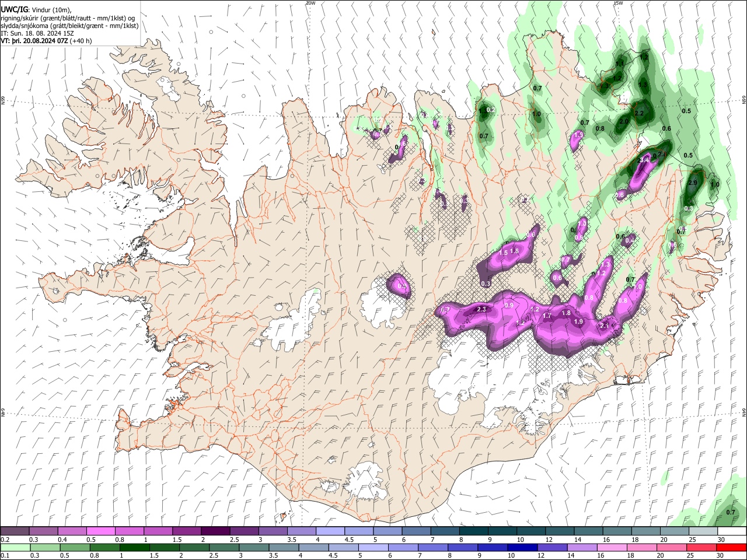
Task: Click the pink 18 swatch, lower legend row
Action: pyautogui.click(x=641, y=547)
